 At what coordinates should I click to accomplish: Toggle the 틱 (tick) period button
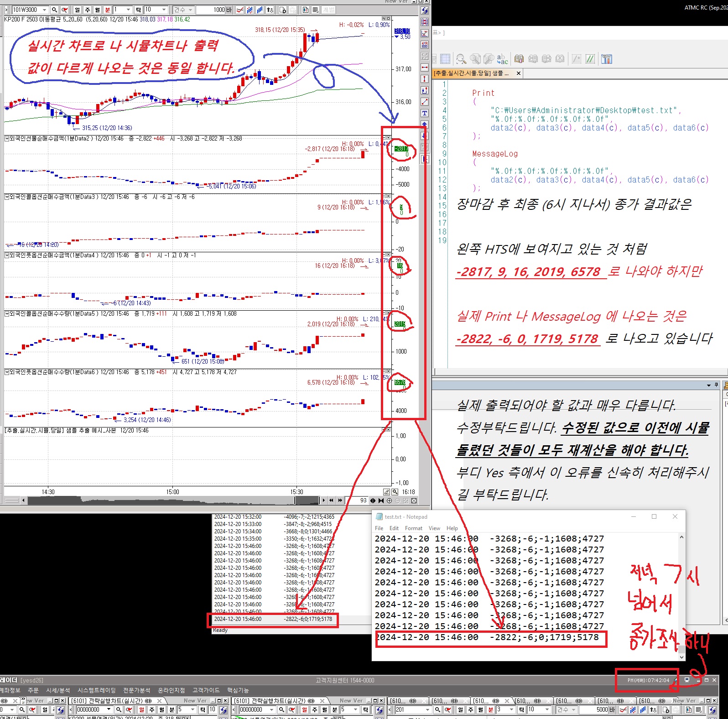[x=138, y=10]
